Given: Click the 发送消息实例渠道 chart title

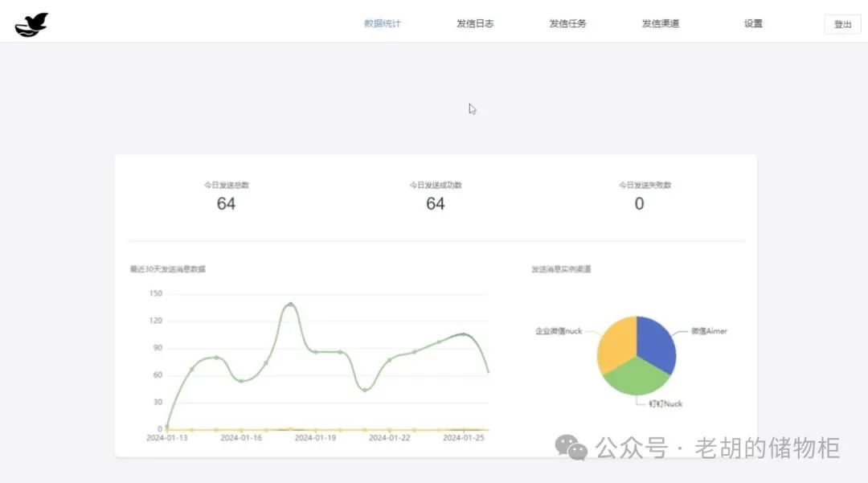Looking at the screenshot, I should point(561,269).
